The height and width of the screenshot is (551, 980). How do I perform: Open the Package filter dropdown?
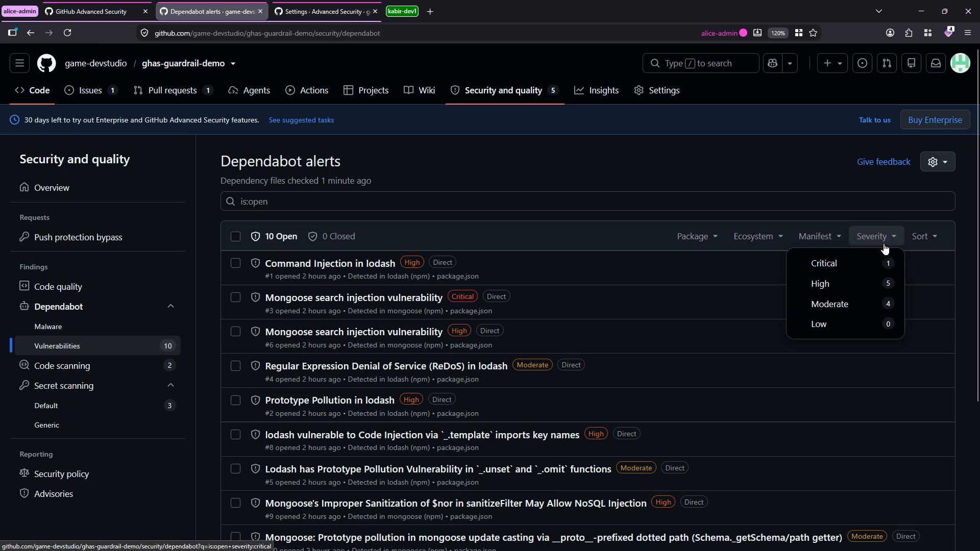coord(697,236)
